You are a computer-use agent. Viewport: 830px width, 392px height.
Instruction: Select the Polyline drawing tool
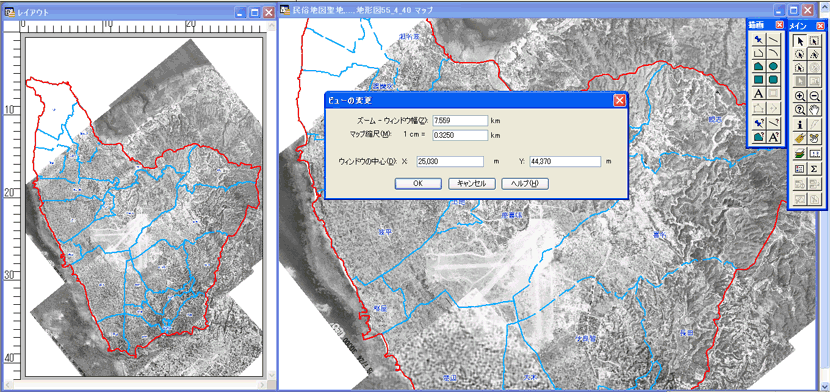pyautogui.click(x=759, y=53)
